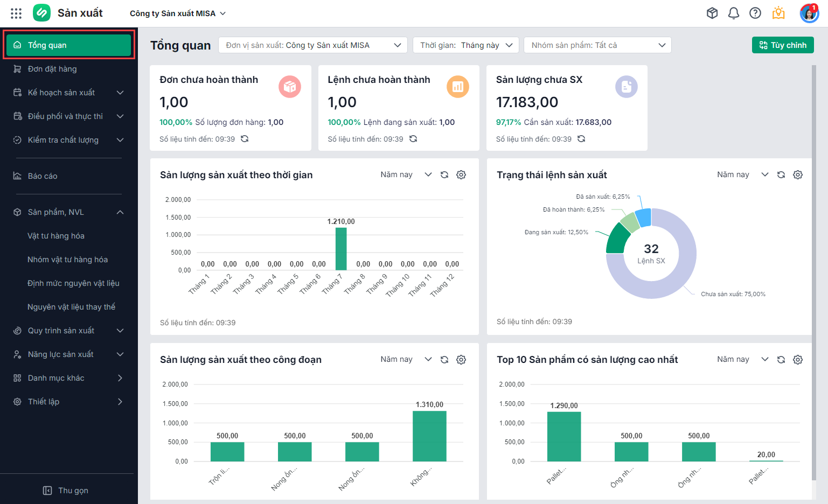
Task: Open Đơn đặt hàng in sidebar
Action: coord(52,69)
